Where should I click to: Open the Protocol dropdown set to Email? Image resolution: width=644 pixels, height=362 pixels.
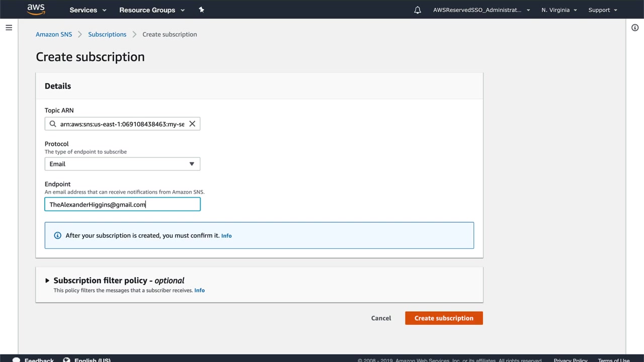coord(122,164)
